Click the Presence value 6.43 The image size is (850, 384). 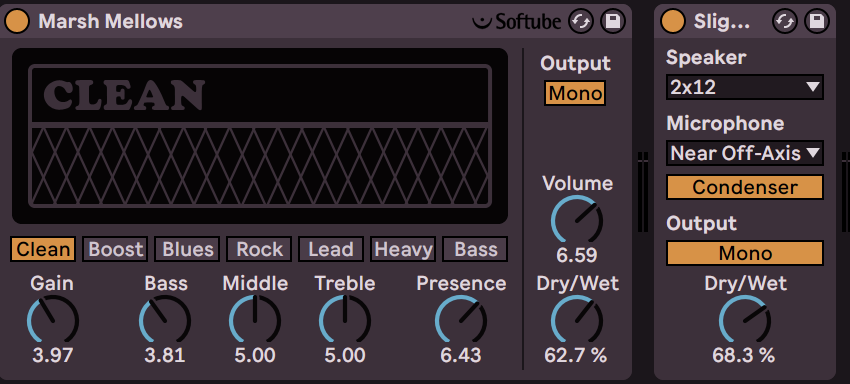click(x=461, y=356)
